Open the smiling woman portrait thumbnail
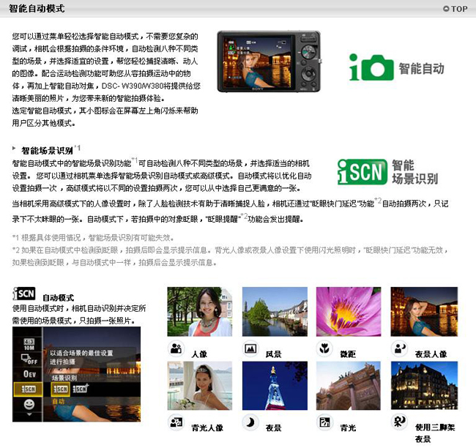 [x=199, y=311]
